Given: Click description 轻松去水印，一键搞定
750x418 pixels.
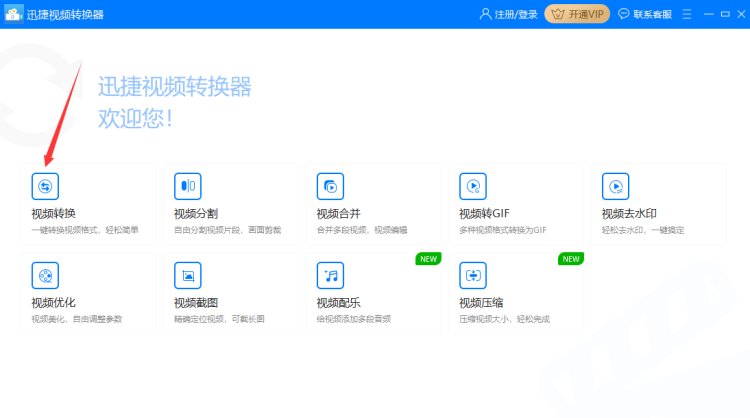Looking at the screenshot, I should [x=643, y=230].
